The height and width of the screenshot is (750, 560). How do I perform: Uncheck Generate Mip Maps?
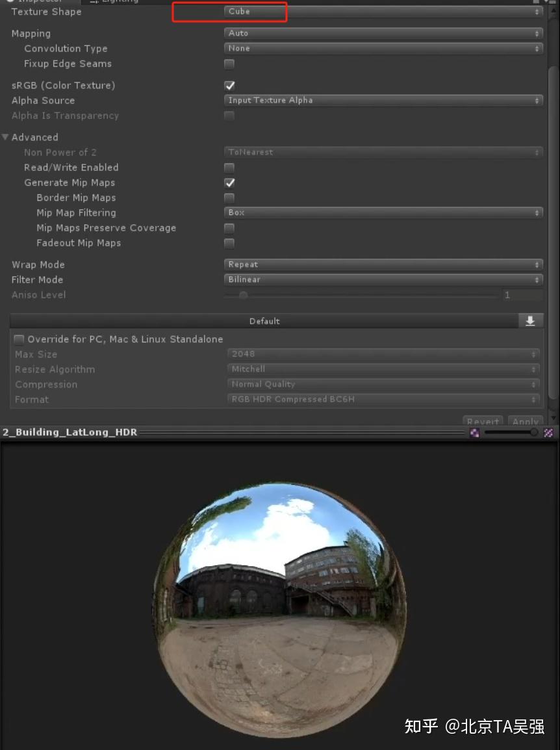tap(229, 183)
